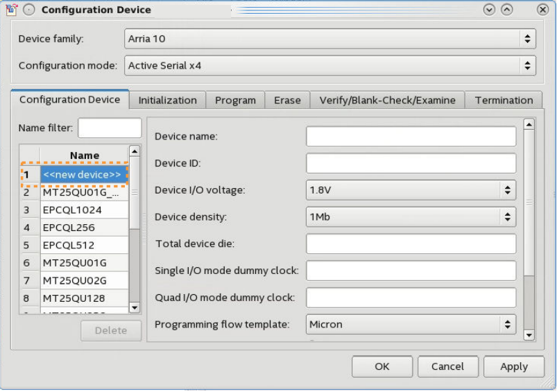
Task: Expand the Configuration mode combo box
Action: [329, 66]
